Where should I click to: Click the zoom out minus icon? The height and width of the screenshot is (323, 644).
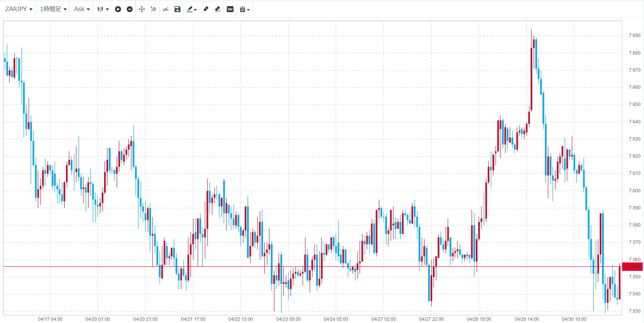tap(130, 9)
